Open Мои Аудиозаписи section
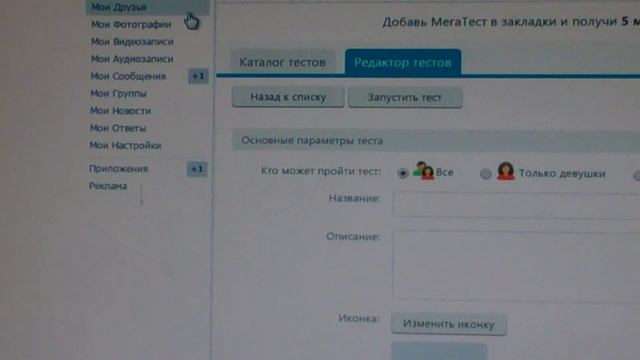 132,59
